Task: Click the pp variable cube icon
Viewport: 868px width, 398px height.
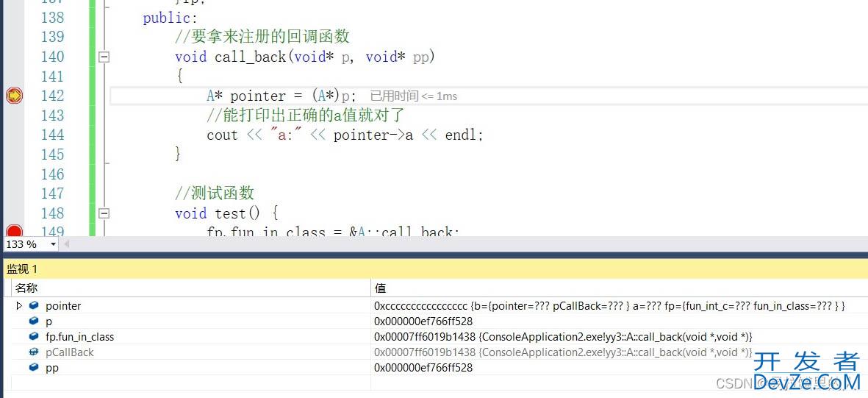Action: [x=34, y=368]
